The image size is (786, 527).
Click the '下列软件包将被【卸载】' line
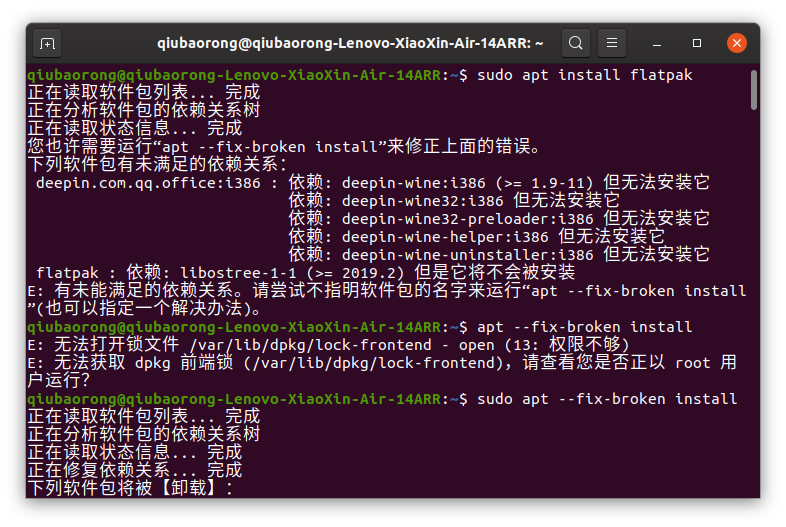[x=130, y=487]
